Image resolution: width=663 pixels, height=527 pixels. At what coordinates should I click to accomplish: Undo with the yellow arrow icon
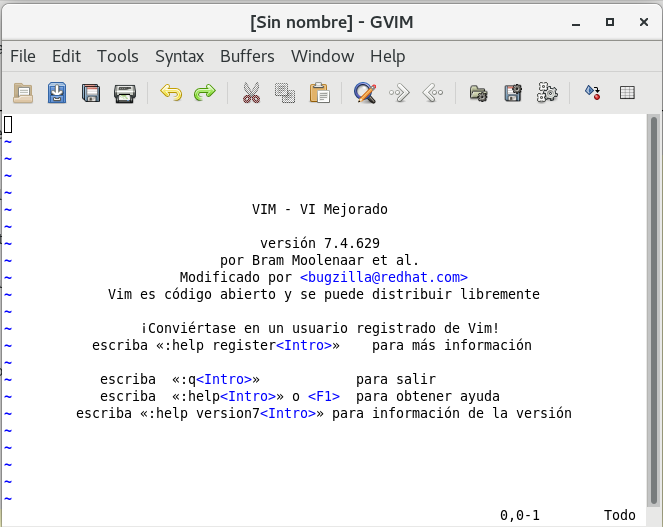171,94
